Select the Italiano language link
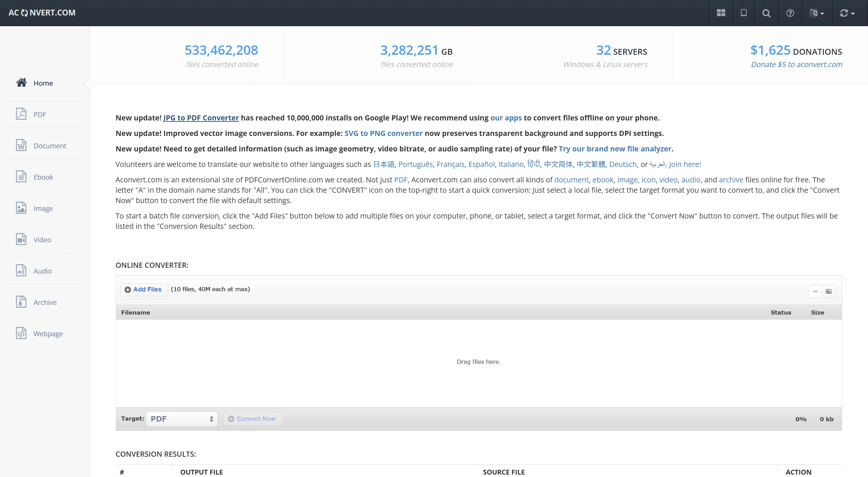The width and height of the screenshot is (868, 477). coord(511,165)
